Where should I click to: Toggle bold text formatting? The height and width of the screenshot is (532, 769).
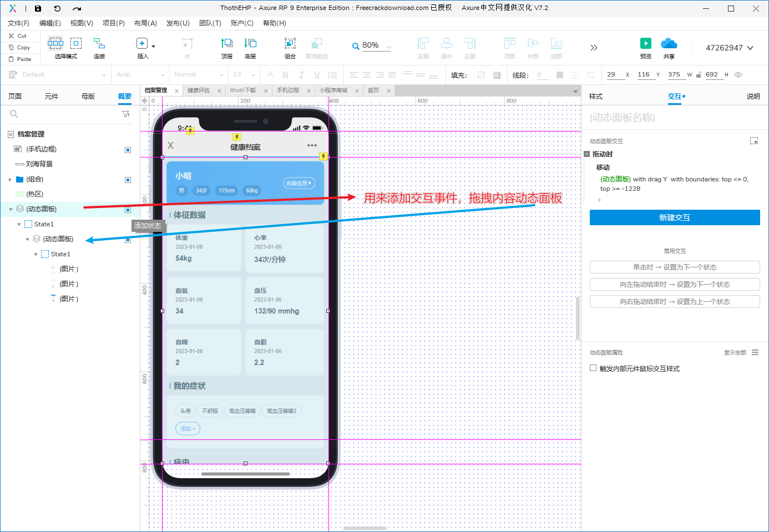[286, 75]
